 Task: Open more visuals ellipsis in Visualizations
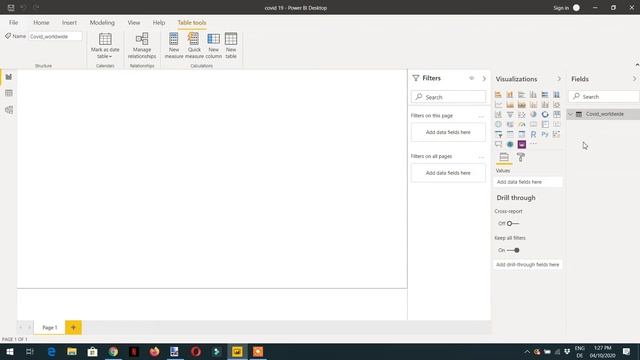tap(533, 144)
